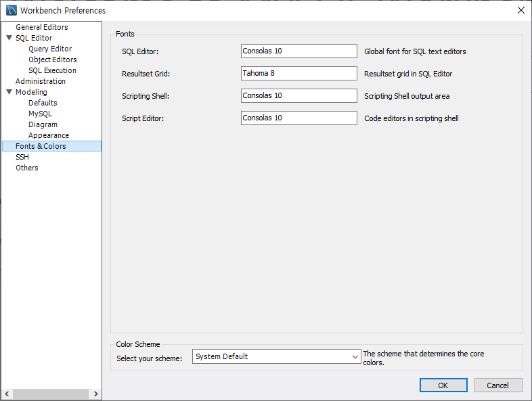Click the 'Scripting Shell:' field label
The height and width of the screenshot is (401, 532).
(146, 96)
